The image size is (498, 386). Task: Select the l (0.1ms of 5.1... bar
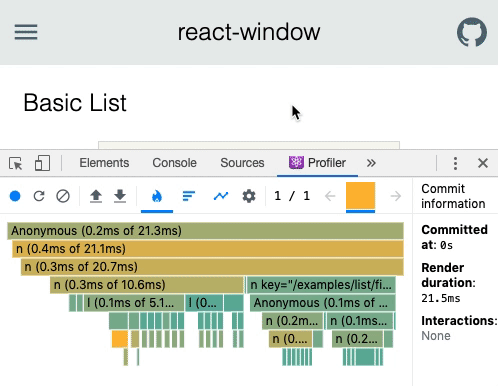pyautogui.click(x=134, y=303)
